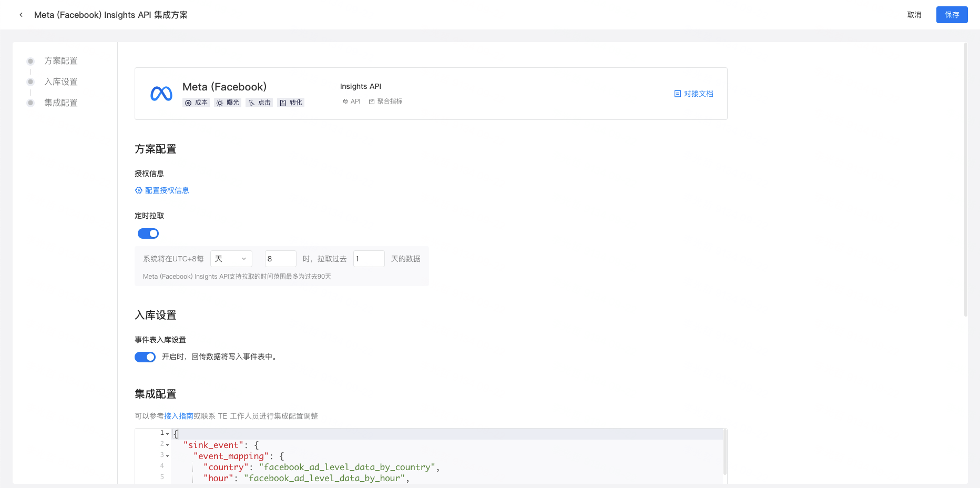Click the 点击 click tag icon
This screenshot has height=488, width=980.
(x=251, y=103)
